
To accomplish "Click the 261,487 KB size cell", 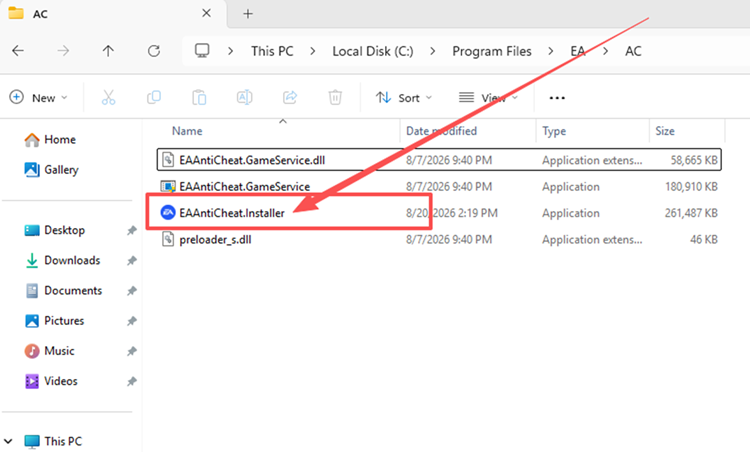I will pos(691,213).
